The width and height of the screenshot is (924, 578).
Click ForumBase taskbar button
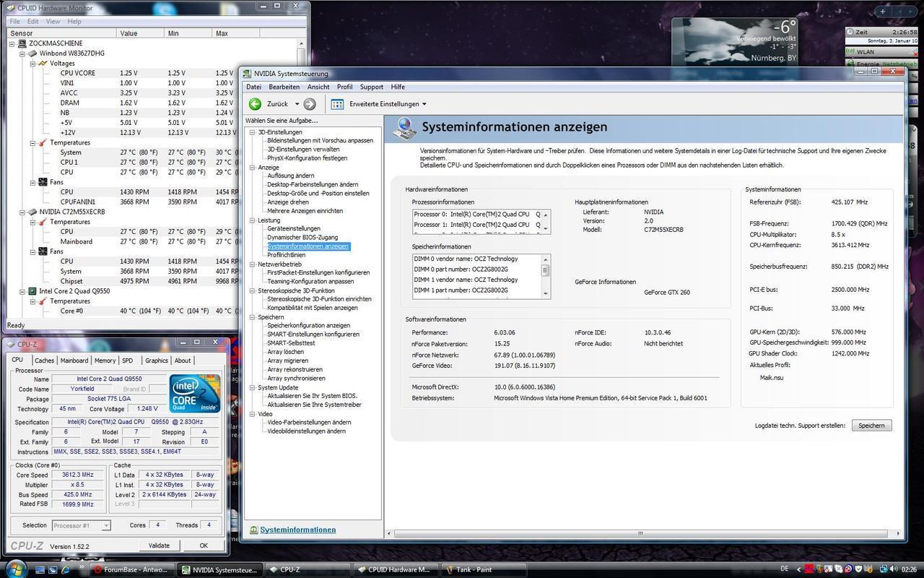[x=132, y=569]
